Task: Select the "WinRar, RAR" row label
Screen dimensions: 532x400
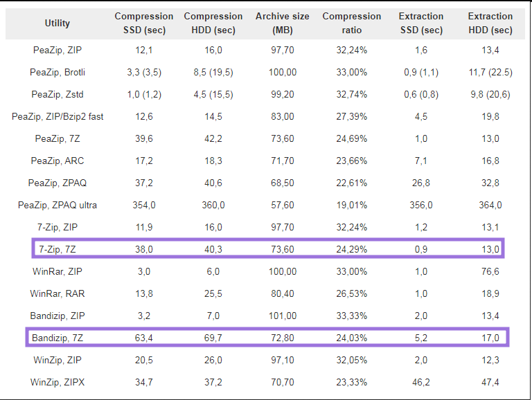Action: point(57,293)
